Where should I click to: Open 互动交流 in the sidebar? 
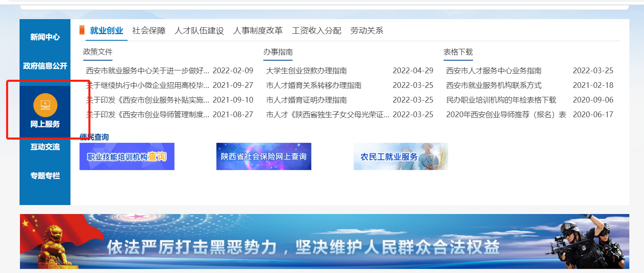tap(45, 147)
